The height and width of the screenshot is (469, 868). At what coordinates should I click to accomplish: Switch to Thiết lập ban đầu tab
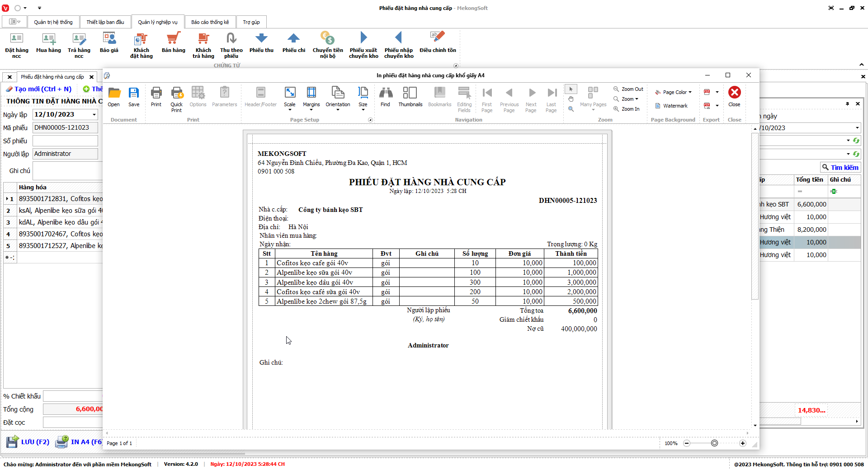tap(105, 22)
